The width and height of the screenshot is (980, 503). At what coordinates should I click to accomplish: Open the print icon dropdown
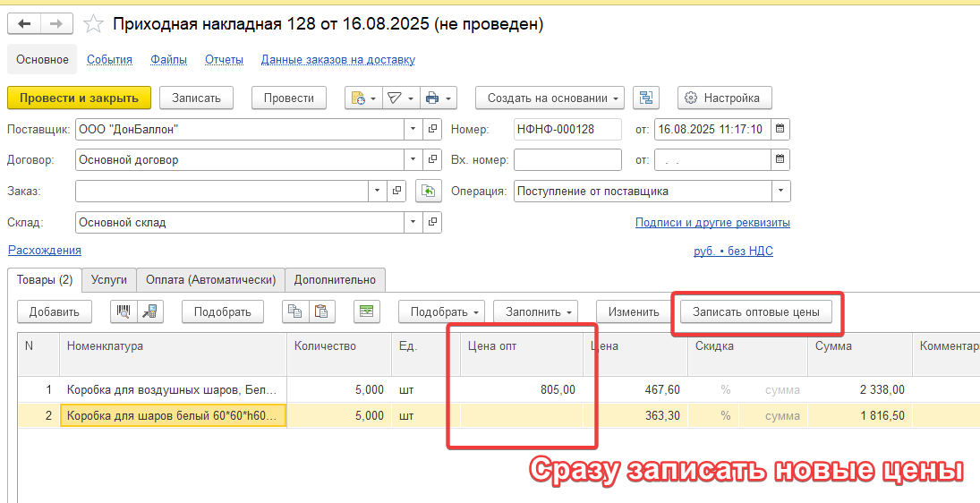(x=439, y=98)
